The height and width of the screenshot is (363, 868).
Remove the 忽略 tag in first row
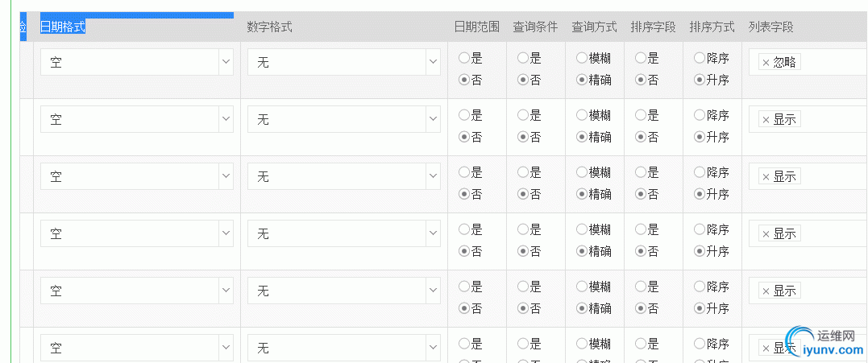766,63
